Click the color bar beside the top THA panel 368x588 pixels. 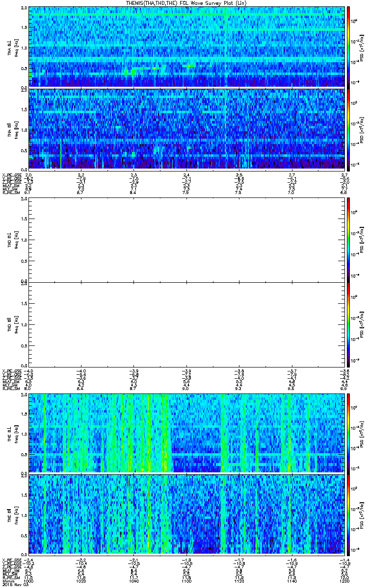coord(349,47)
